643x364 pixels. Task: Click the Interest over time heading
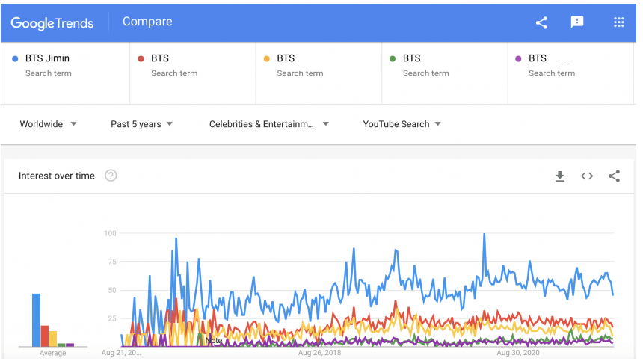[57, 176]
